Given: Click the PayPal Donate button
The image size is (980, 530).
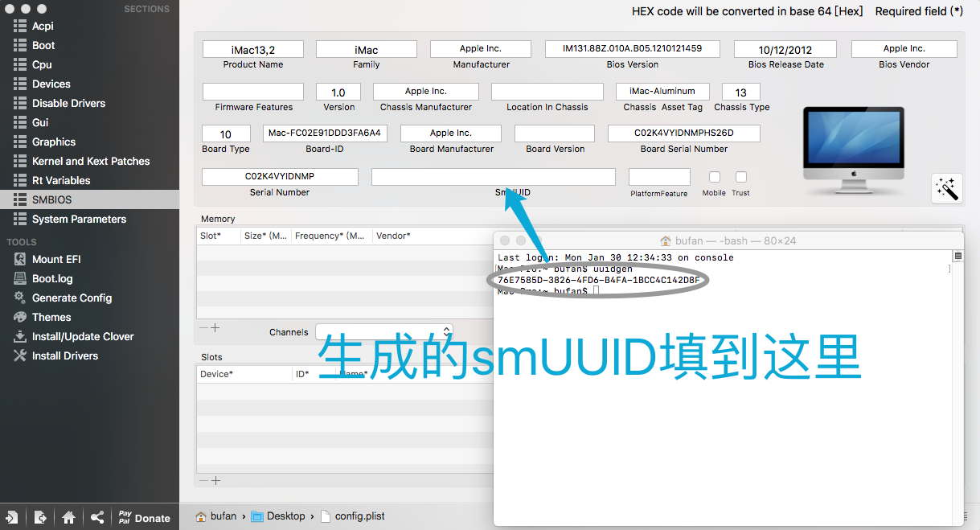Looking at the screenshot, I should (x=144, y=517).
